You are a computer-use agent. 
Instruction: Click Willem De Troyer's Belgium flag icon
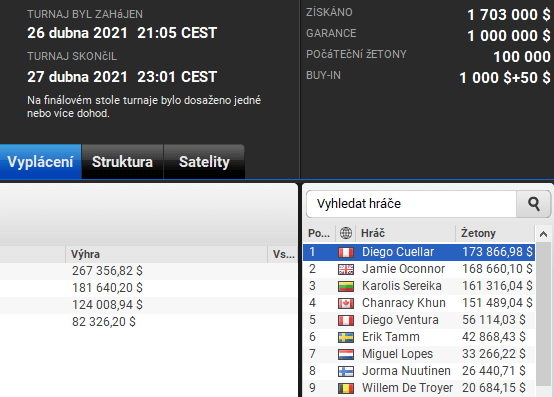(x=346, y=388)
